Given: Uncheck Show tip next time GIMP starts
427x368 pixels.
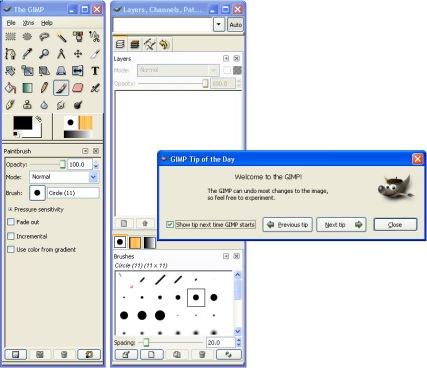Looking at the screenshot, I should point(170,225).
